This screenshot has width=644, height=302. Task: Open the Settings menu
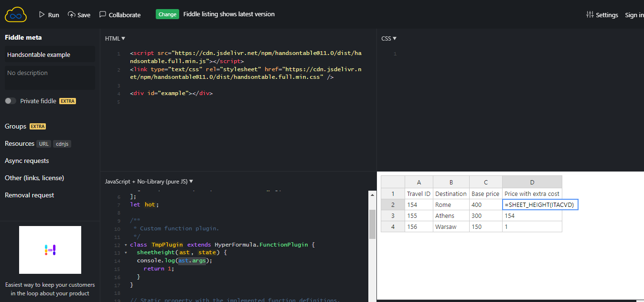[x=602, y=15]
